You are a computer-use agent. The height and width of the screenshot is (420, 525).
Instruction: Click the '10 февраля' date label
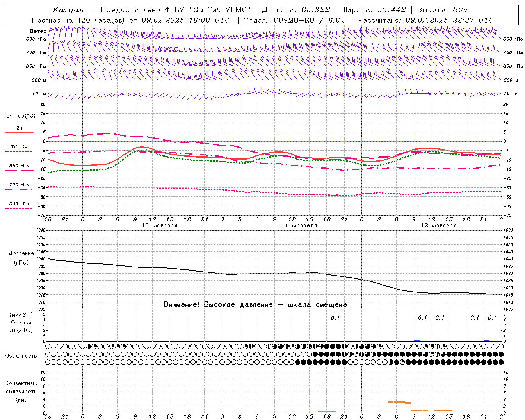pos(160,226)
